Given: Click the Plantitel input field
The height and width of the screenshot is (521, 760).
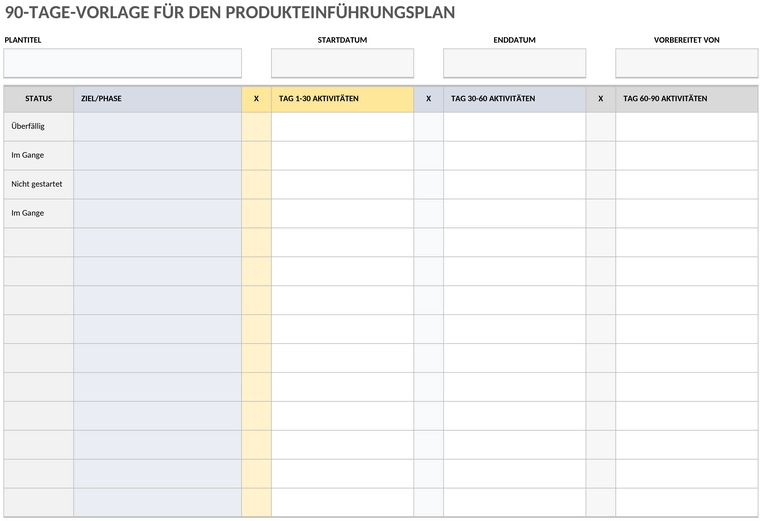Looking at the screenshot, I should 123,63.
